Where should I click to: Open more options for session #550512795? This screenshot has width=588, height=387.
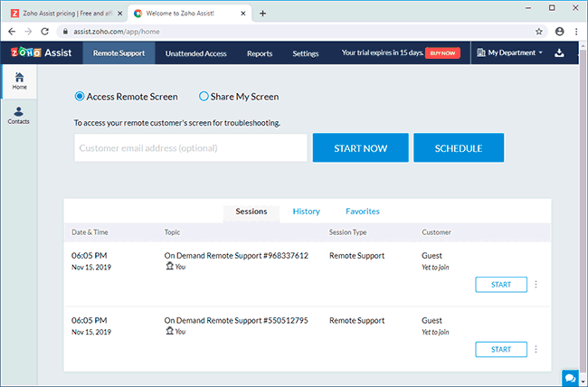(536, 349)
